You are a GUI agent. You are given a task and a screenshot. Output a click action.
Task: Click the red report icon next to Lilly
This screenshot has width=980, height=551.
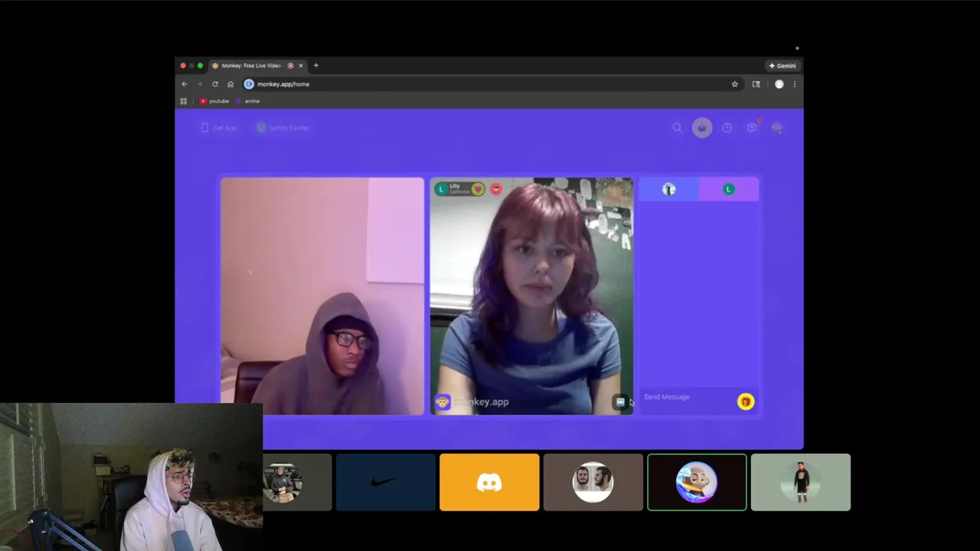point(495,189)
